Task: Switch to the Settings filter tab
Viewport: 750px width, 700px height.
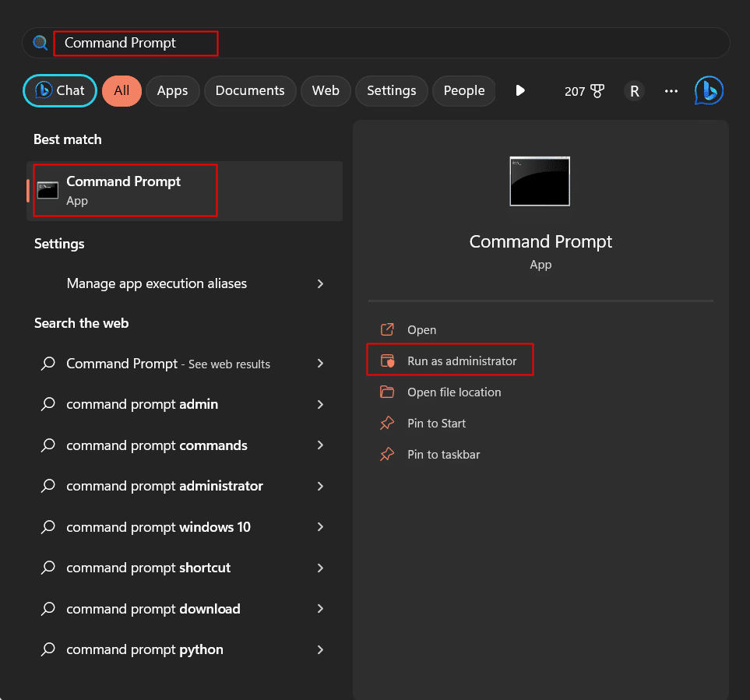Action: click(391, 90)
